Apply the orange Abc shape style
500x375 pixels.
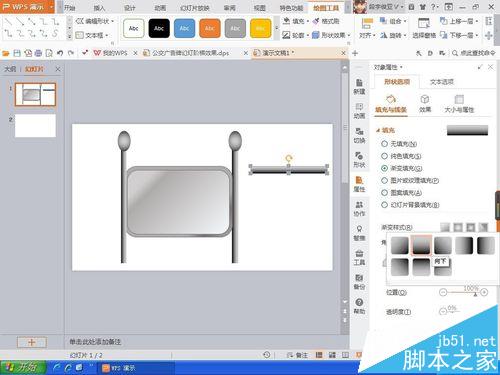210,29
